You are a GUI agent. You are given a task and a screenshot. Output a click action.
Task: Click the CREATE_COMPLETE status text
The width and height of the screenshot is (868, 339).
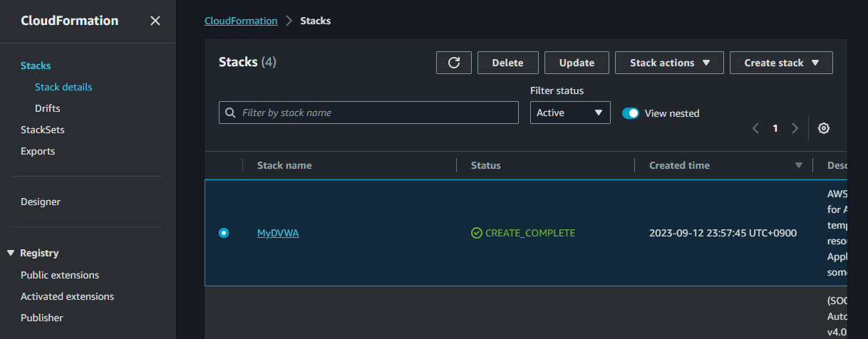pyautogui.click(x=530, y=233)
